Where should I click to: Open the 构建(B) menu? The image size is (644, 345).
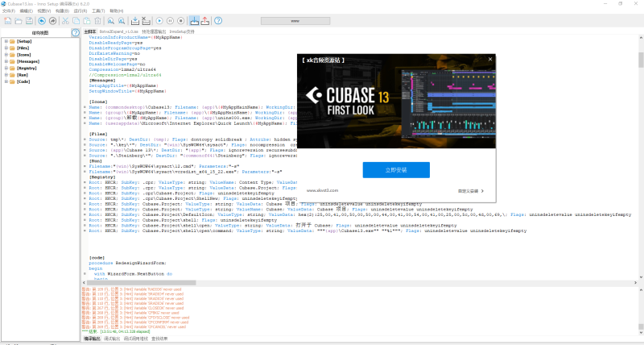[62, 10]
